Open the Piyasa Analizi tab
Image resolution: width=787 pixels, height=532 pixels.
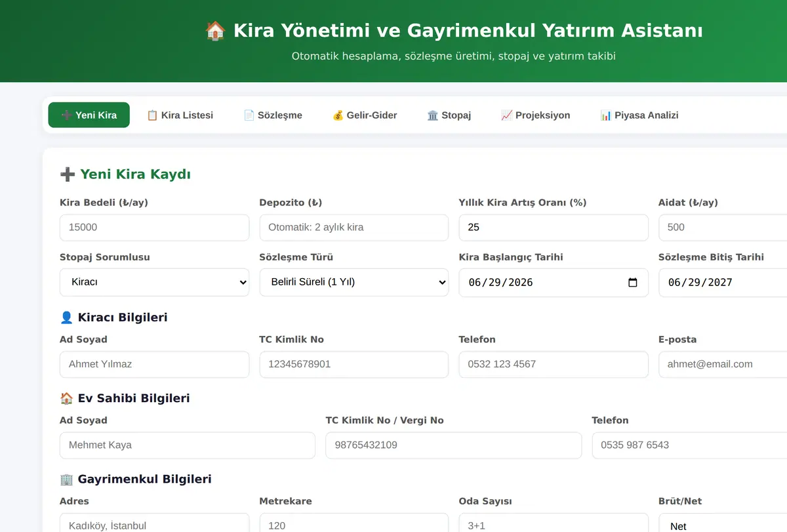(639, 115)
